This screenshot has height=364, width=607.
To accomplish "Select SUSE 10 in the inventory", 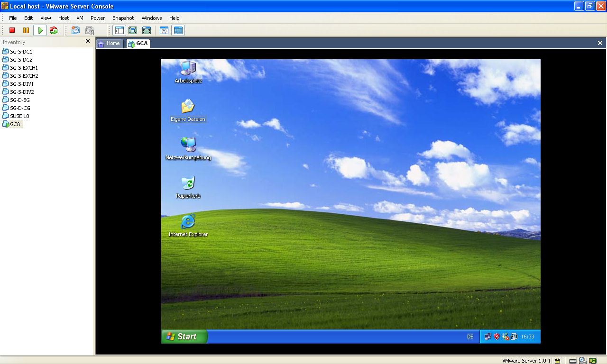I will tap(16, 116).
